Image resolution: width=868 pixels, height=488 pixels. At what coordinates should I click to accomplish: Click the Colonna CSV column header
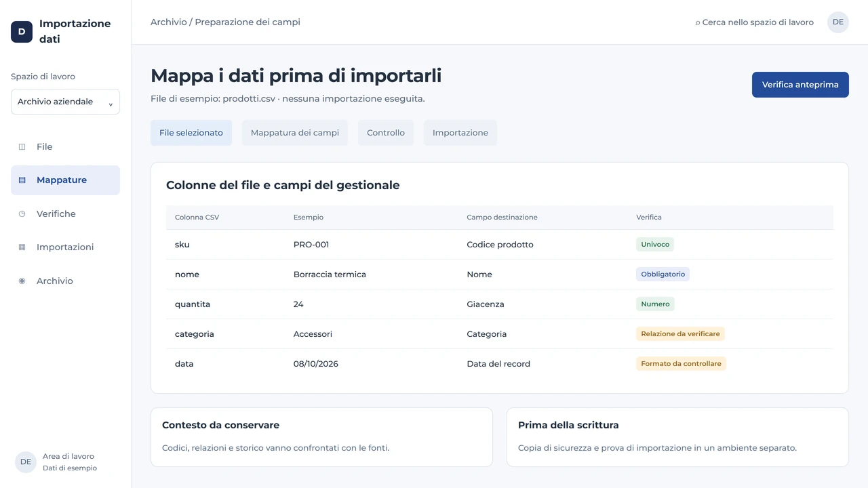[197, 218]
